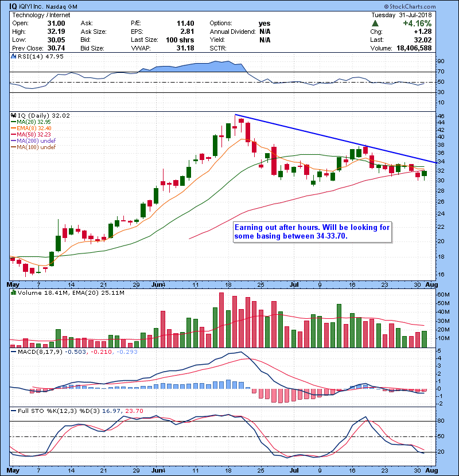Click the Open price 31.00 value
The image size is (459, 476).
[56, 24]
